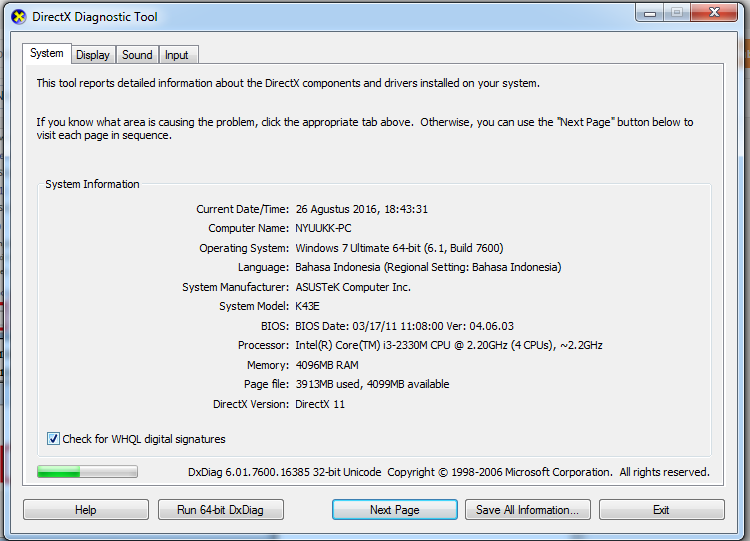Click the Help button
The image size is (750, 541).
pyautogui.click(x=86, y=510)
